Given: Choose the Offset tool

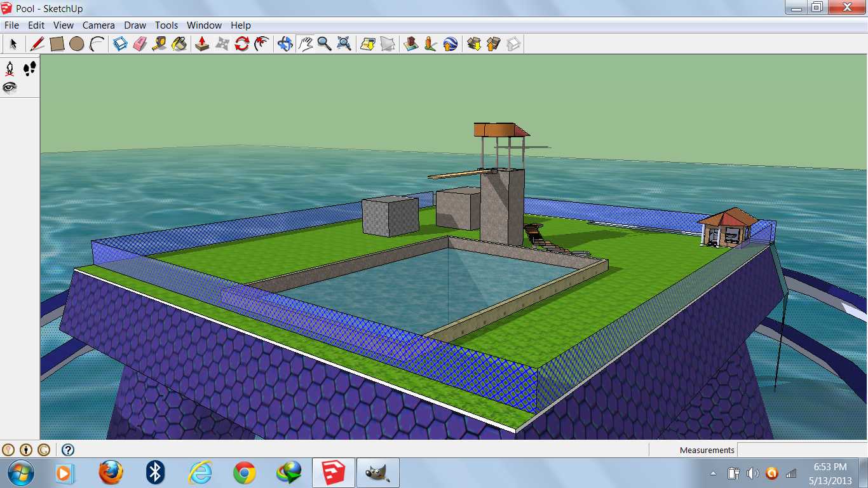Looking at the screenshot, I should click(261, 44).
